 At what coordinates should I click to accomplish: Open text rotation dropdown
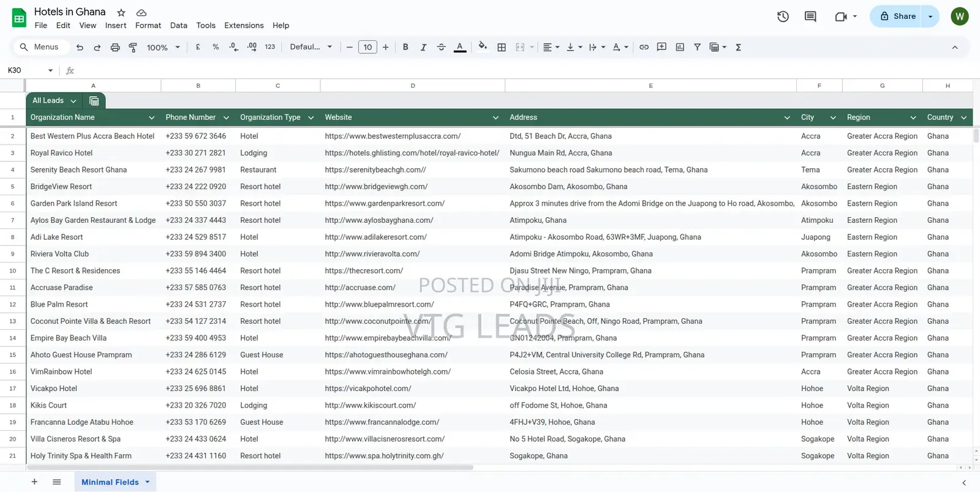coord(620,47)
